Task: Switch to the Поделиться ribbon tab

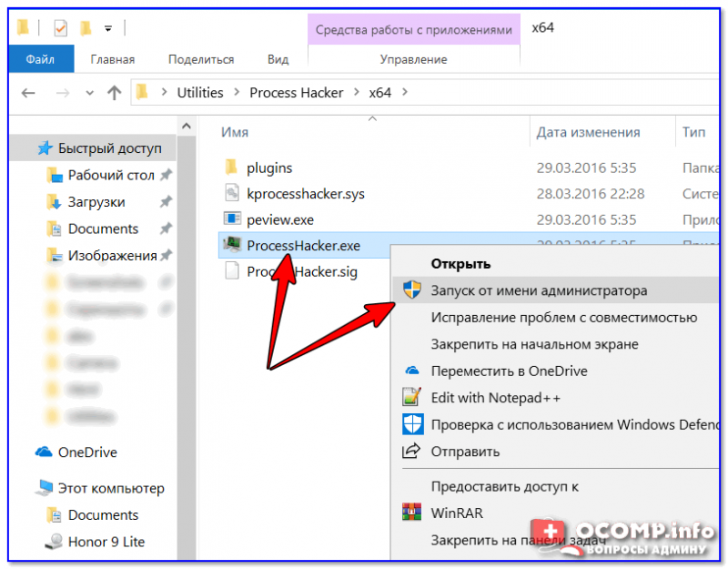Action: tap(201, 59)
